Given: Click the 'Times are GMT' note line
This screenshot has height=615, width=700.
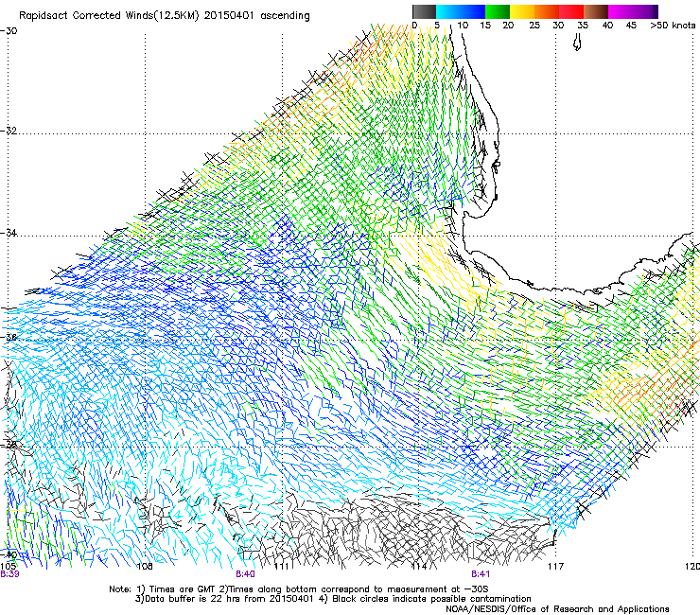Looking at the screenshot, I should click(x=299, y=589).
